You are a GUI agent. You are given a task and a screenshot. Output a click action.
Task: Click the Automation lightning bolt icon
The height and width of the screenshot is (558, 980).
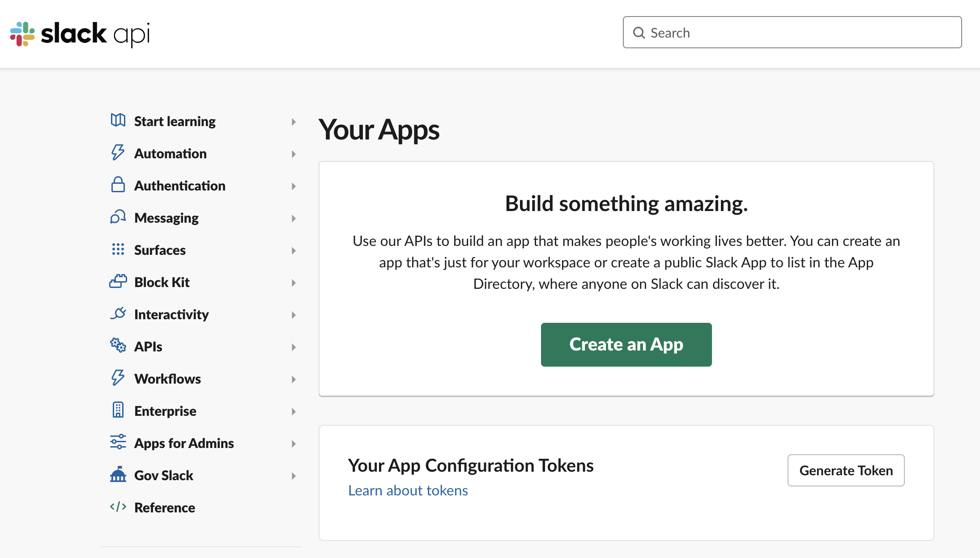[x=118, y=153]
